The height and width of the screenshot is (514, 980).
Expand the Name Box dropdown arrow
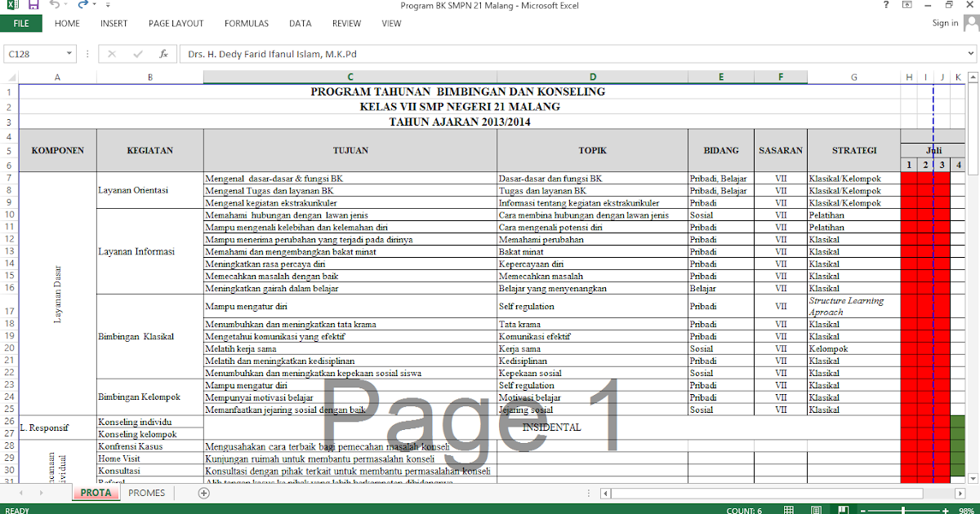(x=70, y=55)
